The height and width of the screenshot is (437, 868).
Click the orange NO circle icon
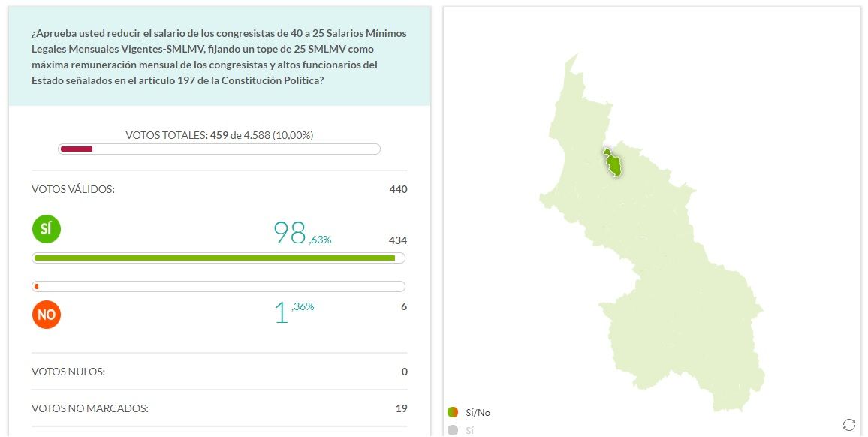coord(47,314)
